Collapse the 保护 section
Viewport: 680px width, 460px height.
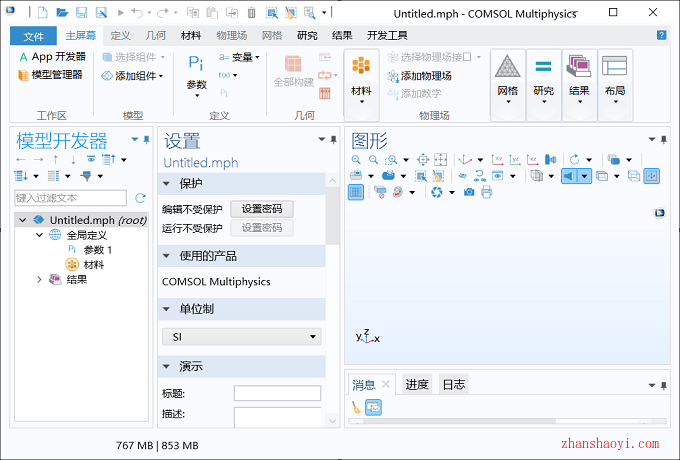pos(166,184)
